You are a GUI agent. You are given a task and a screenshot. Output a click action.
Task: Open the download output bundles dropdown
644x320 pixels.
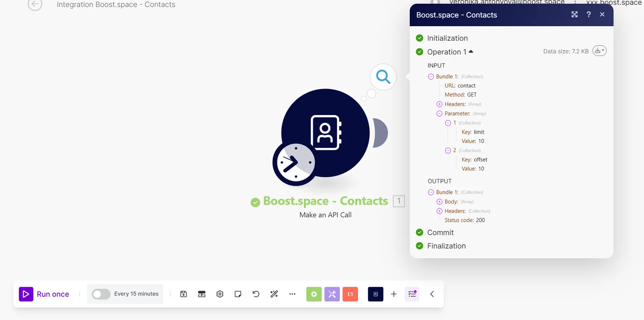(599, 51)
